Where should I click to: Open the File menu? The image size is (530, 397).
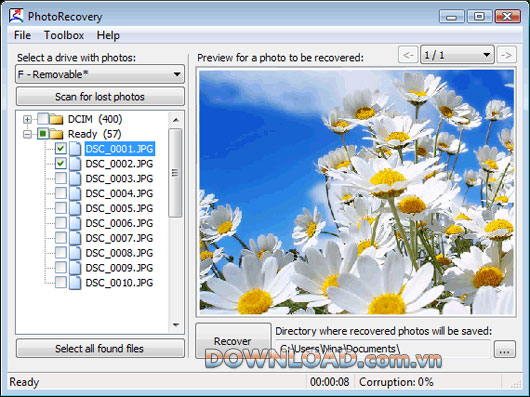(x=22, y=35)
